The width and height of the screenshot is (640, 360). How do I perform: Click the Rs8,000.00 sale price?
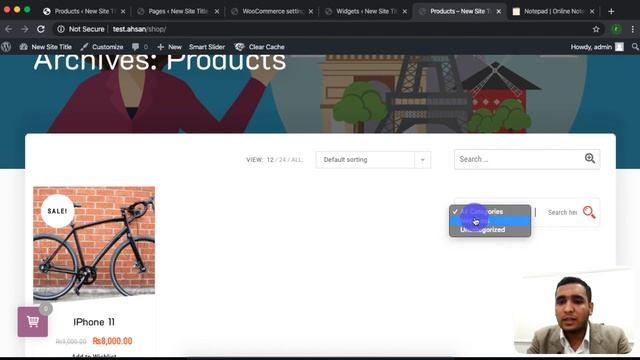tap(112, 341)
